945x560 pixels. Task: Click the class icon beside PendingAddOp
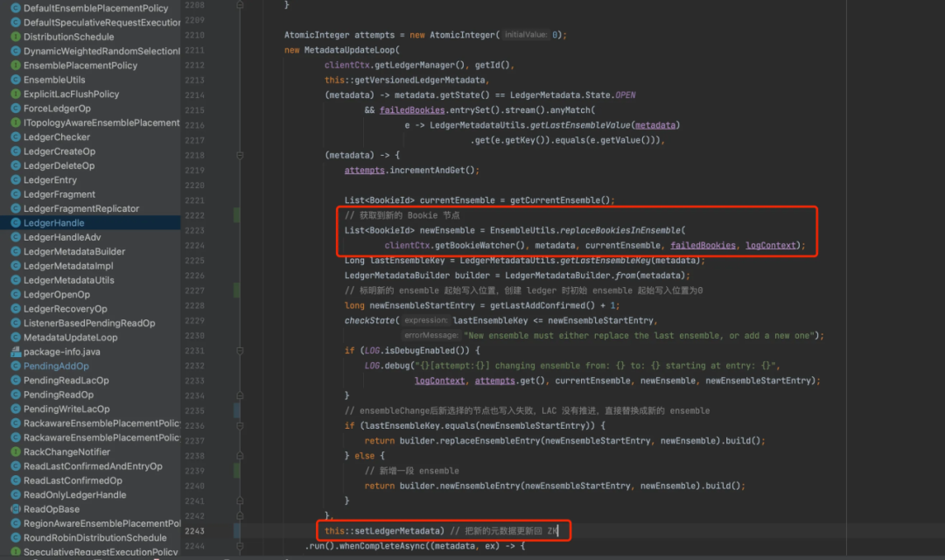(16, 366)
